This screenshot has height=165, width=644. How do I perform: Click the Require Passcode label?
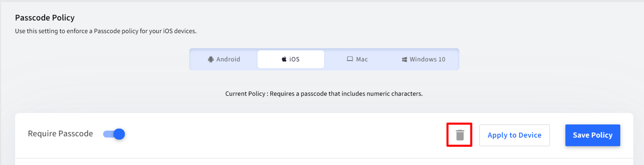[61, 133]
